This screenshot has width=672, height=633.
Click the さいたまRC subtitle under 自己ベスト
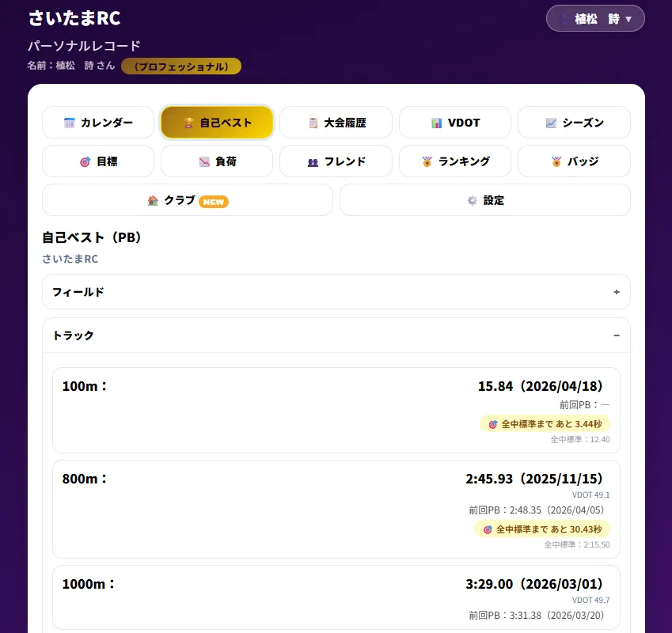[70, 259]
